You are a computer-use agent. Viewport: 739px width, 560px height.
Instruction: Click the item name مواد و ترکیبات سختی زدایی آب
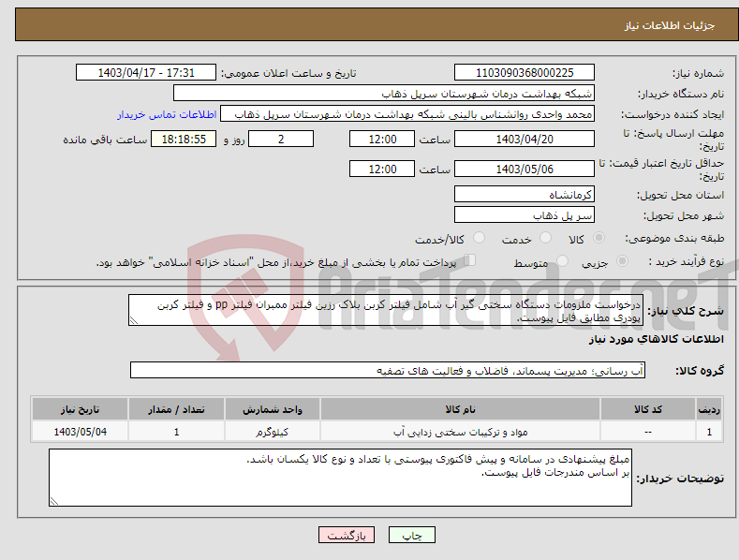[460, 432]
